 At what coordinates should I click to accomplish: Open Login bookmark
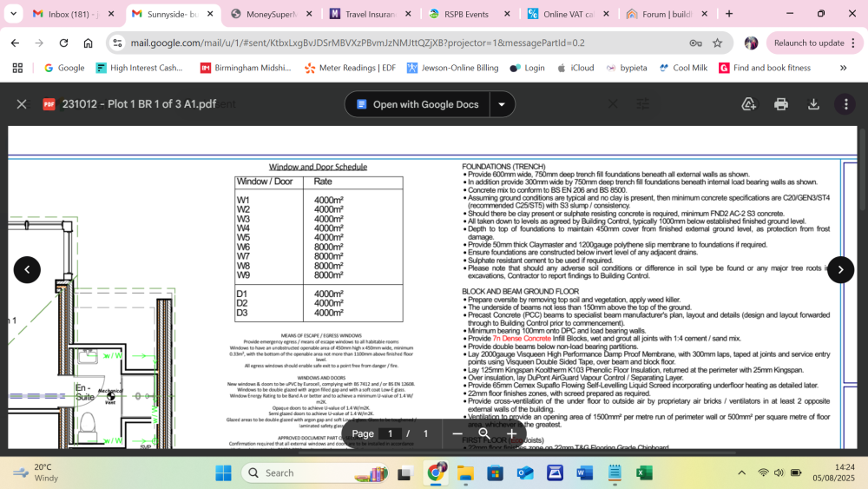coord(527,68)
